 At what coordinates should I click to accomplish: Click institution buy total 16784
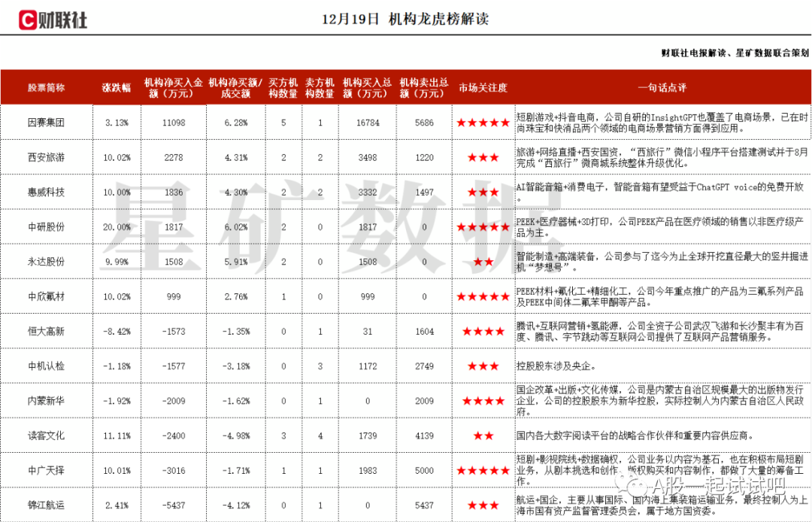point(368,123)
